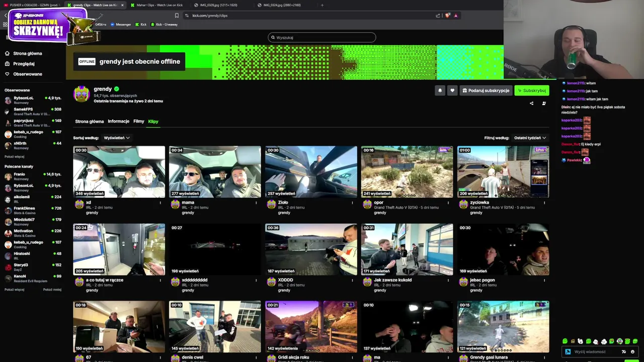Click the blue hammer badge icon in chat input
This screenshot has height=362, width=644.
[568, 352]
